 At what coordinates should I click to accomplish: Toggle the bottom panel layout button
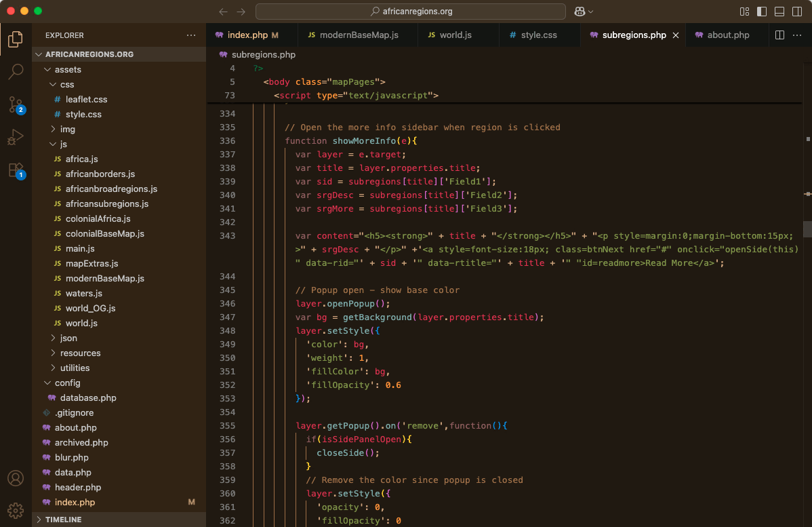click(x=779, y=12)
